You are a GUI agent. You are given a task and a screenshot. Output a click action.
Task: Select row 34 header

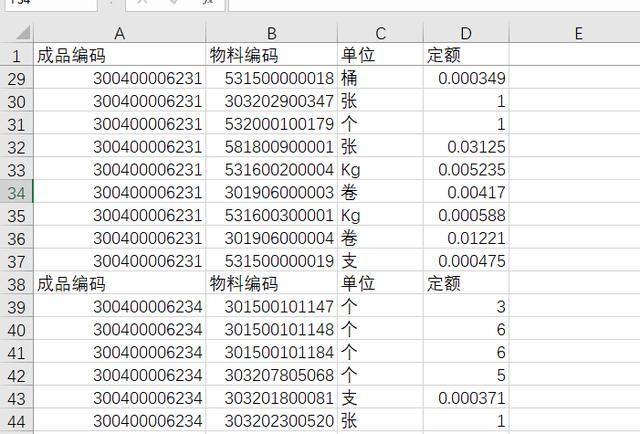coord(16,192)
